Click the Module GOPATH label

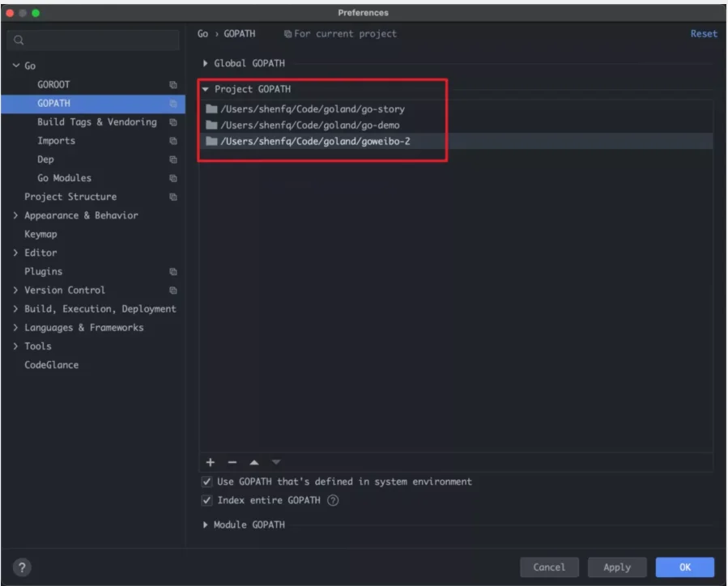coord(249,524)
